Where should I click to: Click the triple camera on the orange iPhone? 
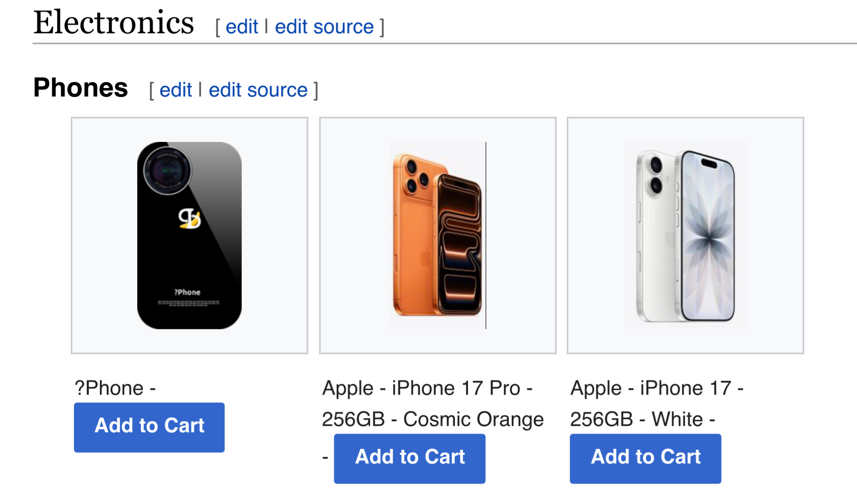click(x=416, y=176)
